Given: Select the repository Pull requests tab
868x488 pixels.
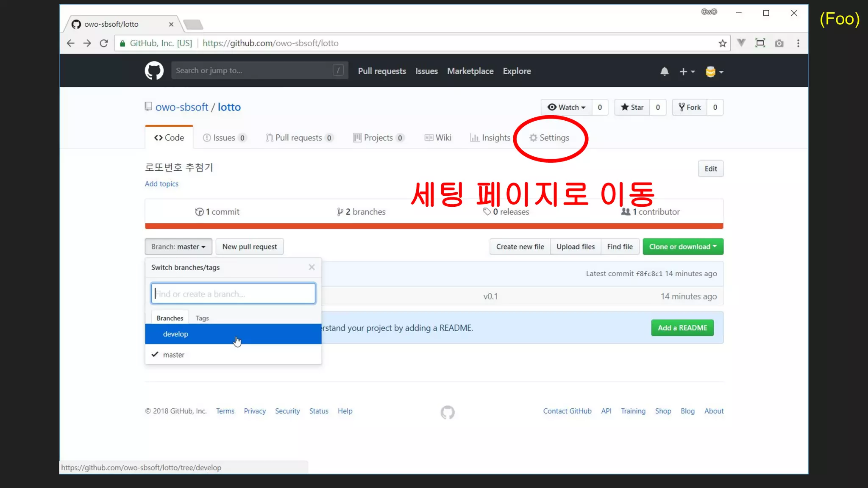Looking at the screenshot, I should click(x=299, y=138).
